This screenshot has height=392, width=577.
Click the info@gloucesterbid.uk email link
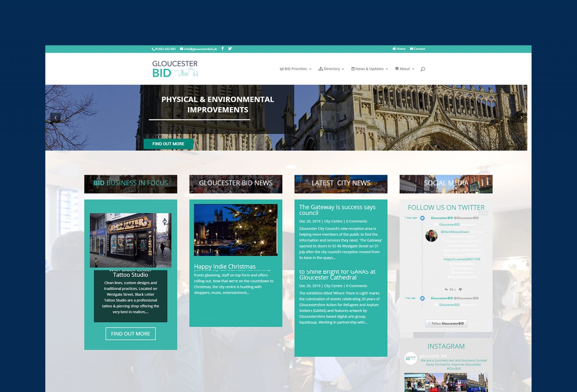tap(198, 49)
